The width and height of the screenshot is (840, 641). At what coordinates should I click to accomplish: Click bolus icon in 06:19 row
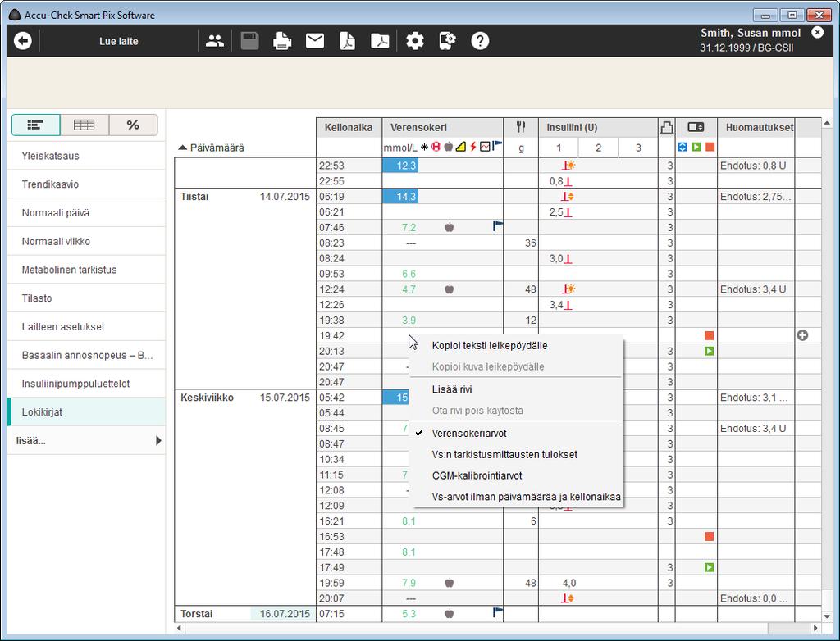tap(568, 197)
